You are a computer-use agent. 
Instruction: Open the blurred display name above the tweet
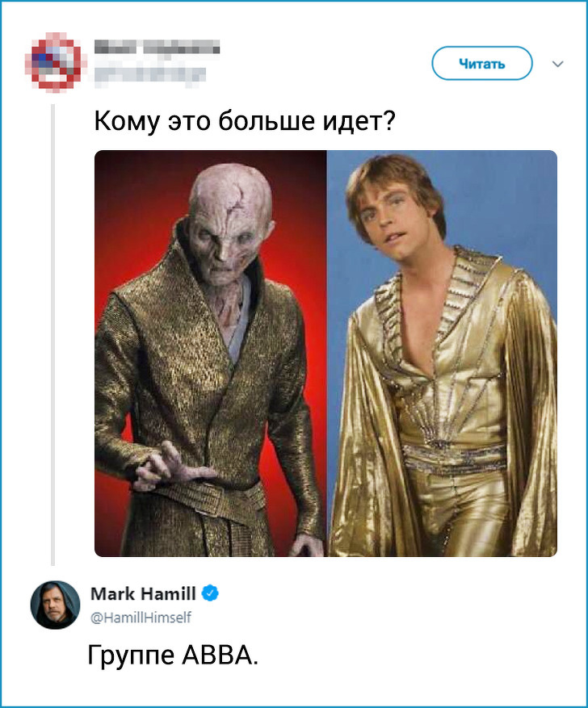(x=157, y=47)
